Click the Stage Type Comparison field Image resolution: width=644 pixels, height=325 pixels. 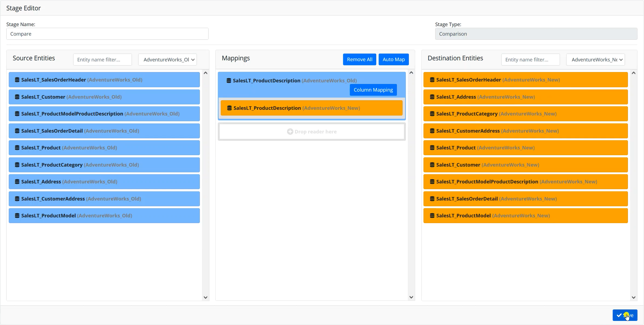click(536, 34)
